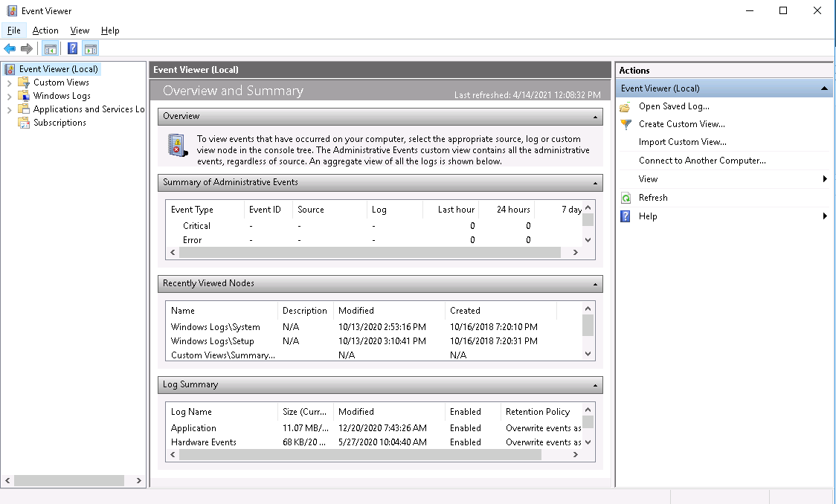The height and width of the screenshot is (504, 836).
Task: Click the Refresh action link
Action: [653, 198]
